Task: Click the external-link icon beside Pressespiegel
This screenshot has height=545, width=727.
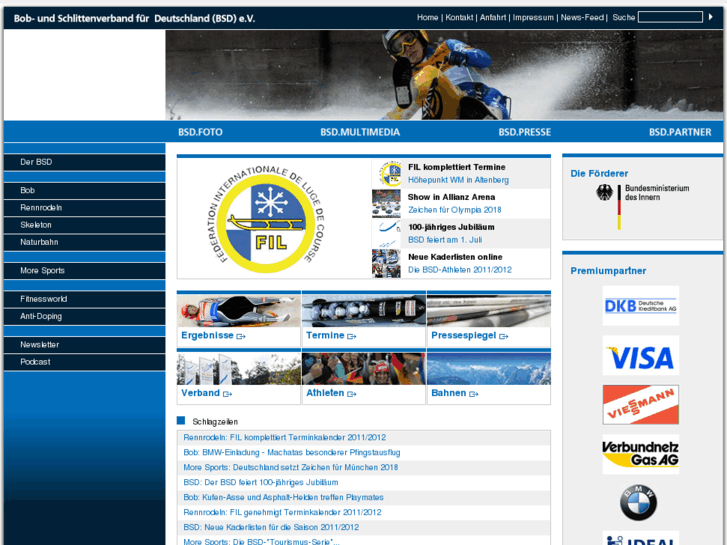Action: (504, 336)
